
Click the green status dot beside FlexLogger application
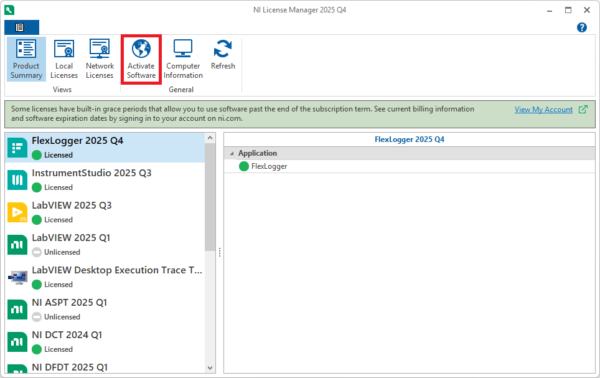(244, 166)
